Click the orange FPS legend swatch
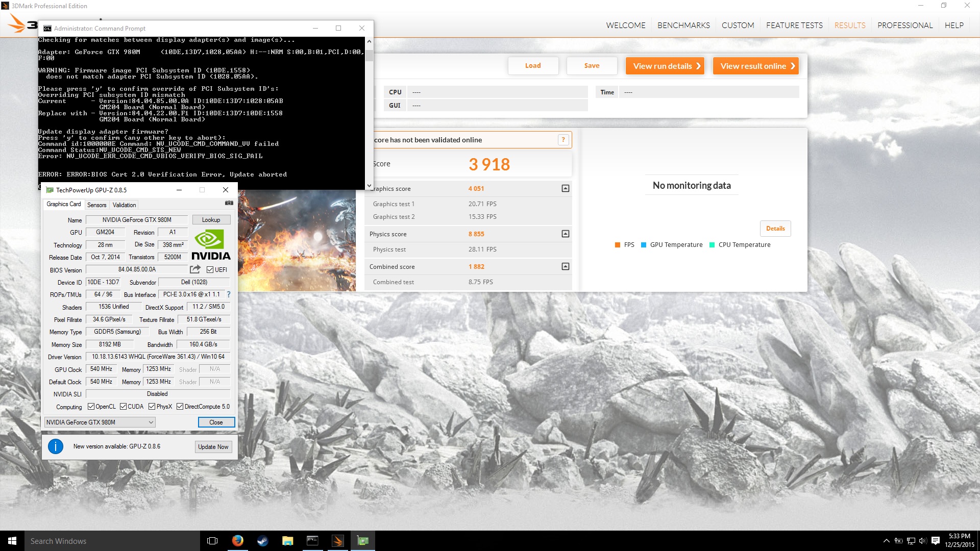 [618, 245]
